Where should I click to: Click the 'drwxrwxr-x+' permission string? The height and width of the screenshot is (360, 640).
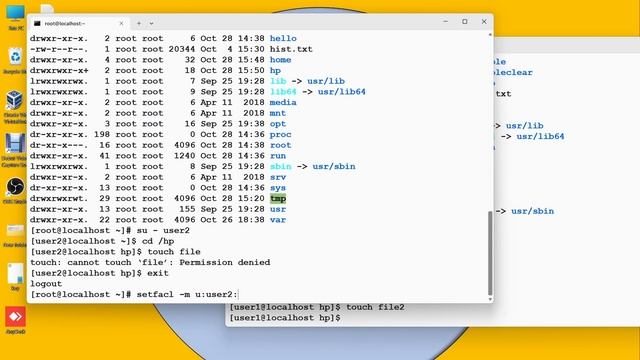click(x=59, y=70)
